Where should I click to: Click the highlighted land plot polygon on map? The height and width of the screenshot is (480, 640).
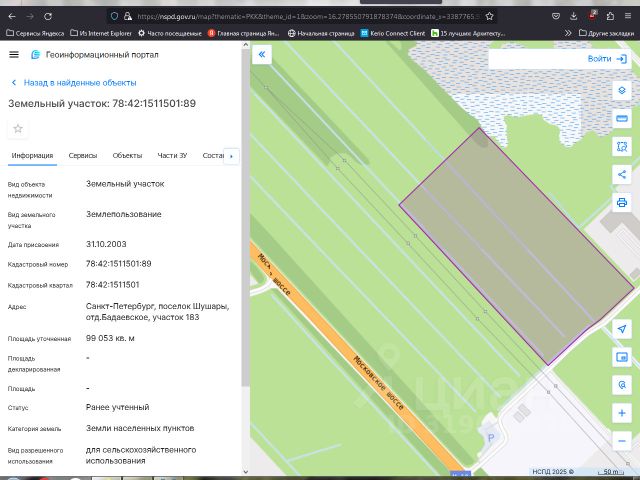point(516,247)
